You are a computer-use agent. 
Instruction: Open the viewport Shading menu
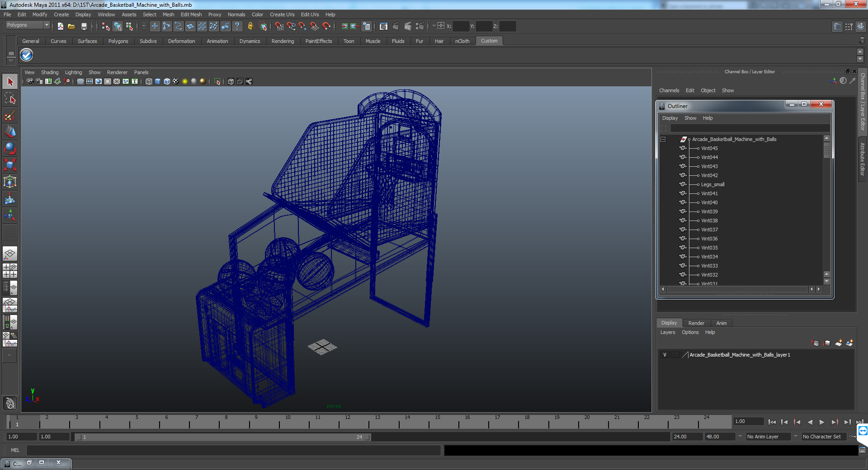pyautogui.click(x=50, y=72)
